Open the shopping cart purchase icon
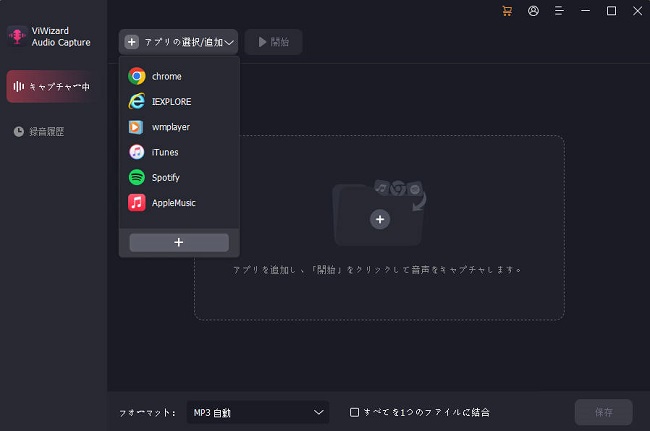650x431 pixels. pos(507,11)
